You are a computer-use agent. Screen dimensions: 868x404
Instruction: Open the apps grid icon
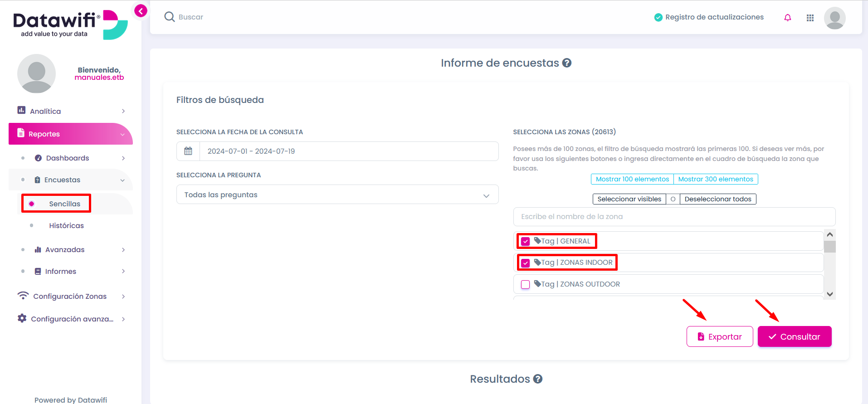point(810,18)
